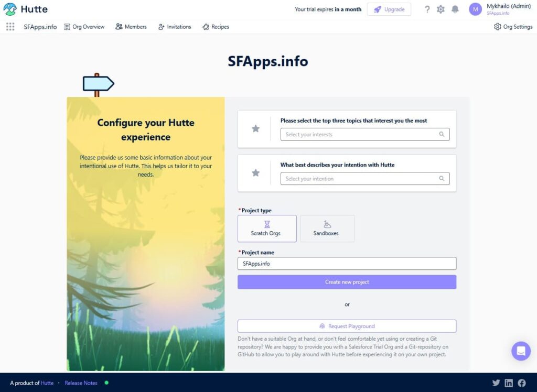This screenshot has width=537, height=392.
Task: Click search icon in intention field
Action: (x=442, y=178)
